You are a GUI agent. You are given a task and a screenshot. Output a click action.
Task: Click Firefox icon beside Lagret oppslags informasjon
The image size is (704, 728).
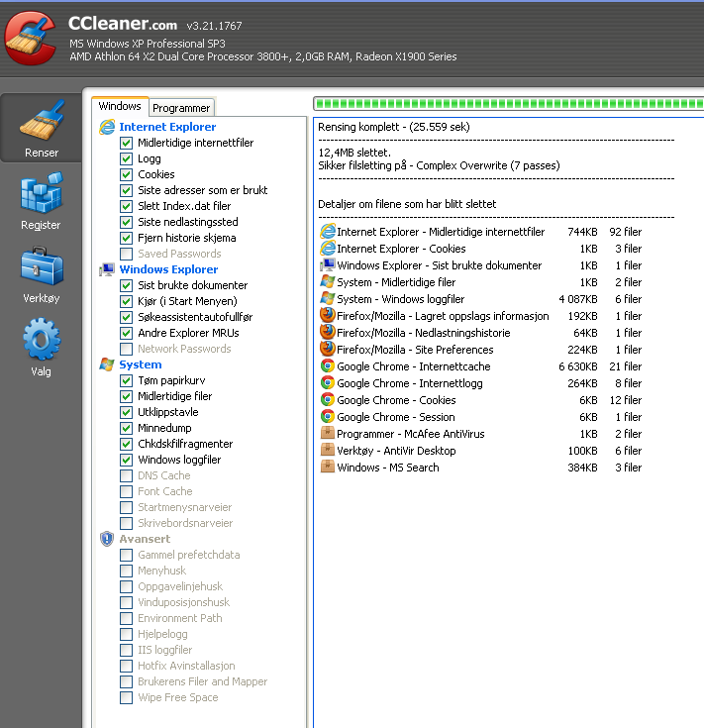(328, 315)
